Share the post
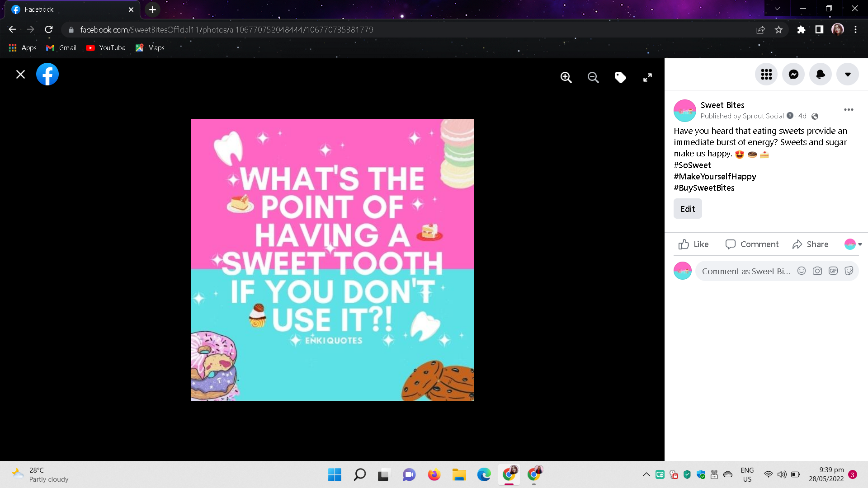This screenshot has height=488, width=868. coord(811,244)
